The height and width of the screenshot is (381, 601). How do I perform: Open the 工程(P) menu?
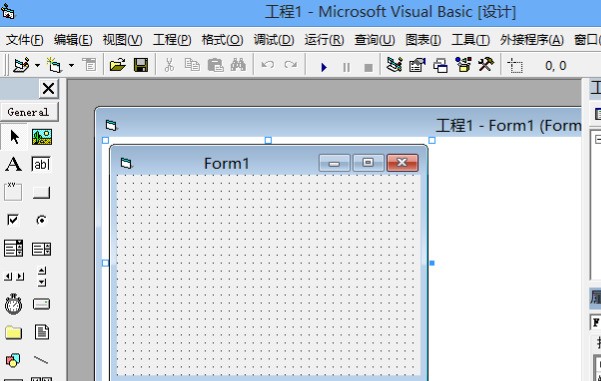(x=172, y=40)
